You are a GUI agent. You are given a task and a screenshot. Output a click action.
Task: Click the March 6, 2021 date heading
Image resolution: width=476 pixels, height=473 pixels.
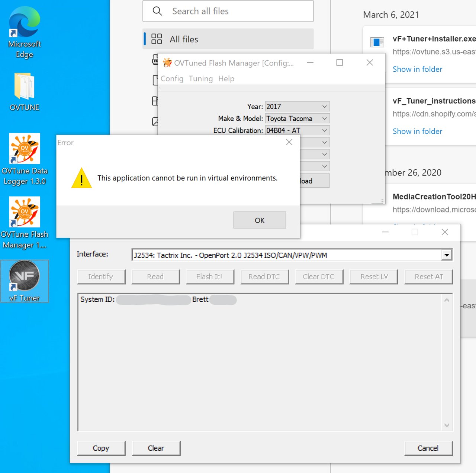click(x=391, y=15)
